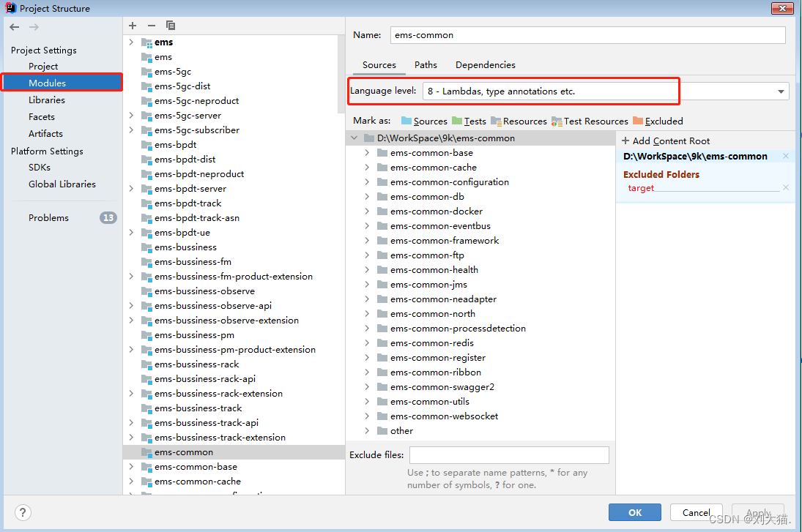
Task: Switch to the Dependencies tab
Action: (486, 65)
